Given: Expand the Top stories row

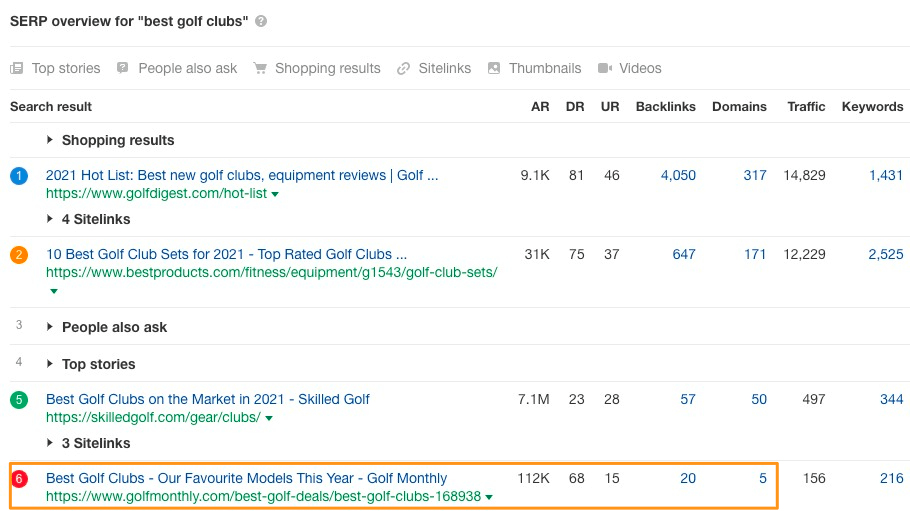Looking at the screenshot, I should point(50,364).
